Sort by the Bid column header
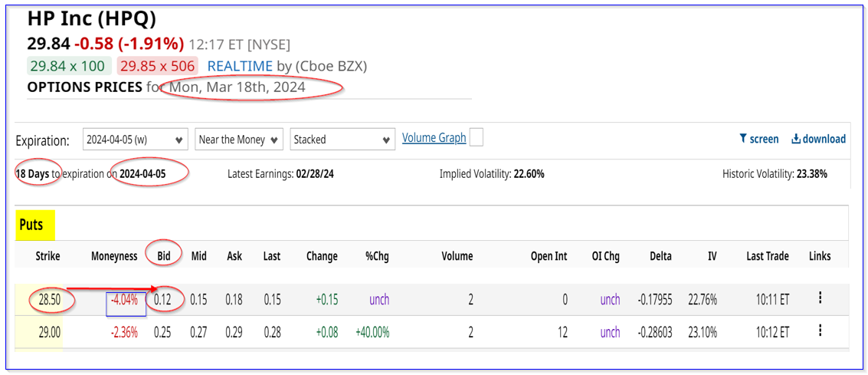Image resolution: width=868 pixels, height=375 pixels. 164,256
